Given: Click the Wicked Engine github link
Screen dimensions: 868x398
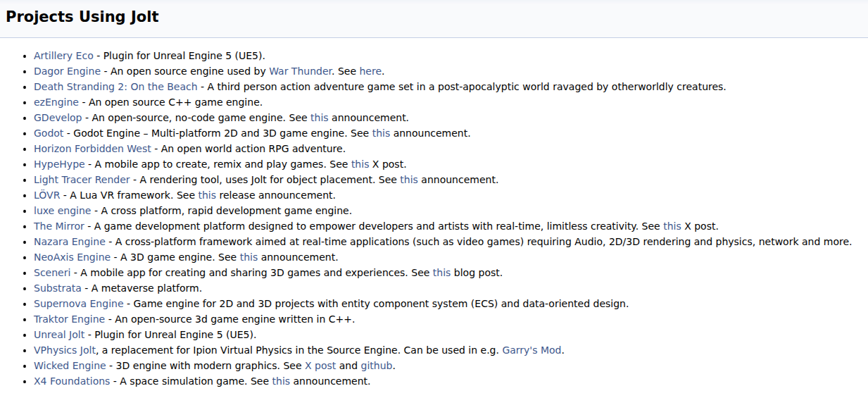Looking at the screenshot, I should (x=377, y=366).
